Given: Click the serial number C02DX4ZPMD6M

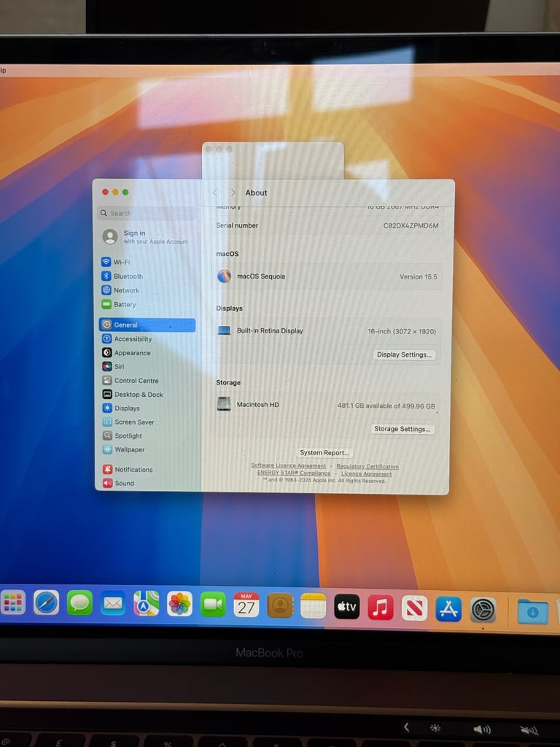Looking at the screenshot, I should [411, 225].
